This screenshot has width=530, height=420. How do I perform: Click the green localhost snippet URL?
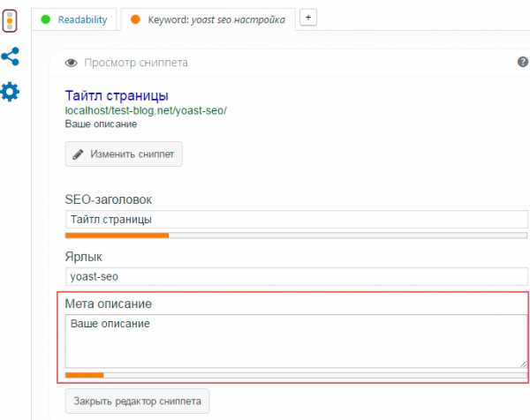[x=147, y=111]
